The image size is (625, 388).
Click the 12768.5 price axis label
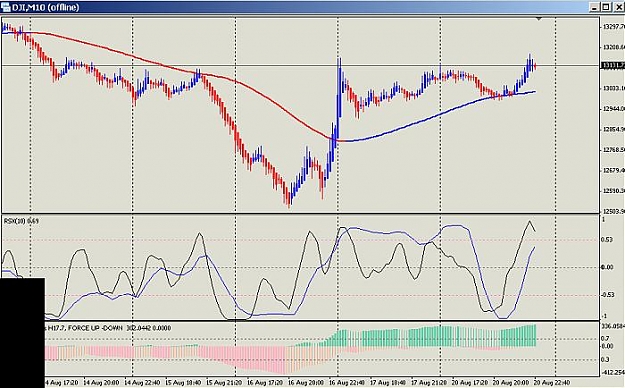(613, 150)
